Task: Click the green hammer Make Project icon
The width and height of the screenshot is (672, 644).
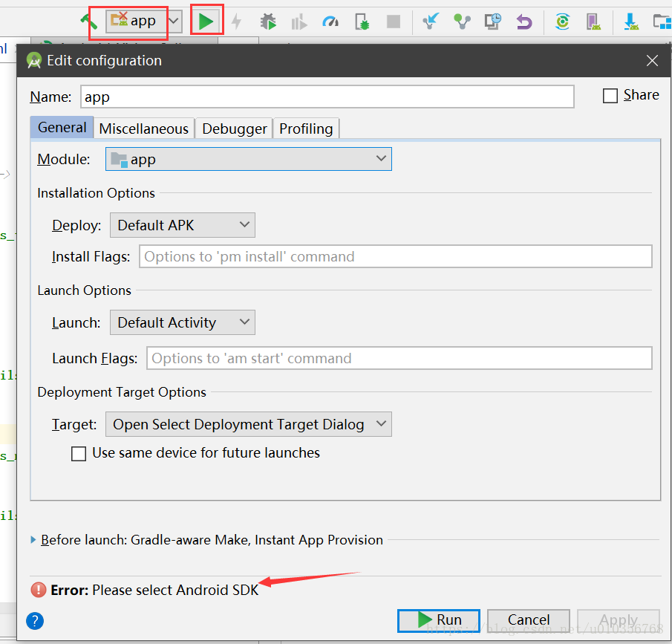Action: 89,21
